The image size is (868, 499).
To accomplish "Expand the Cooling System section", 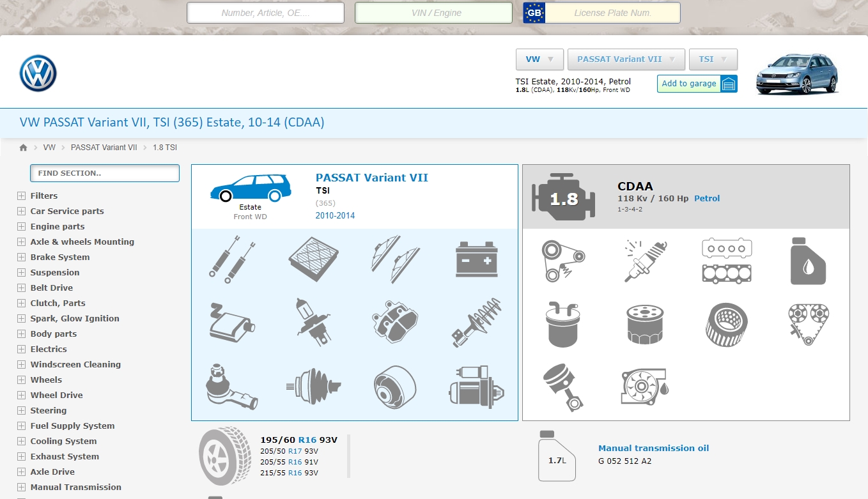I will click(22, 441).
